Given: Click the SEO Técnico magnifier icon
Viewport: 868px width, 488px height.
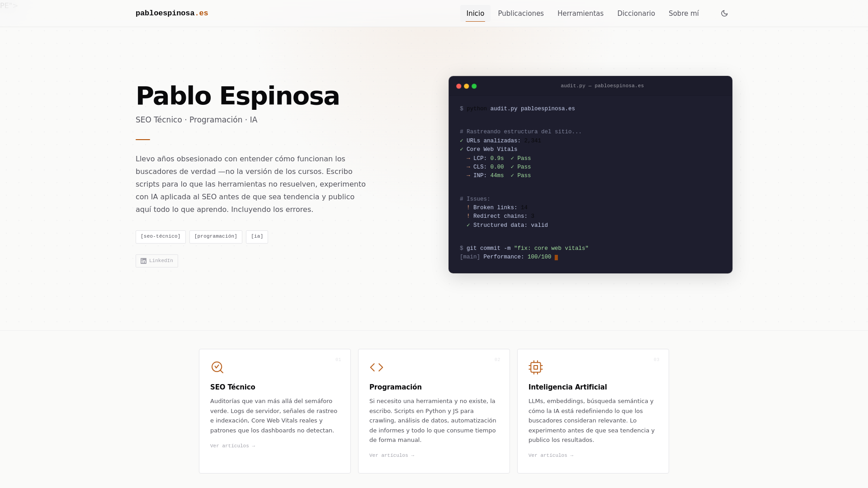Looking at the screenshot, I should point(217,367).
